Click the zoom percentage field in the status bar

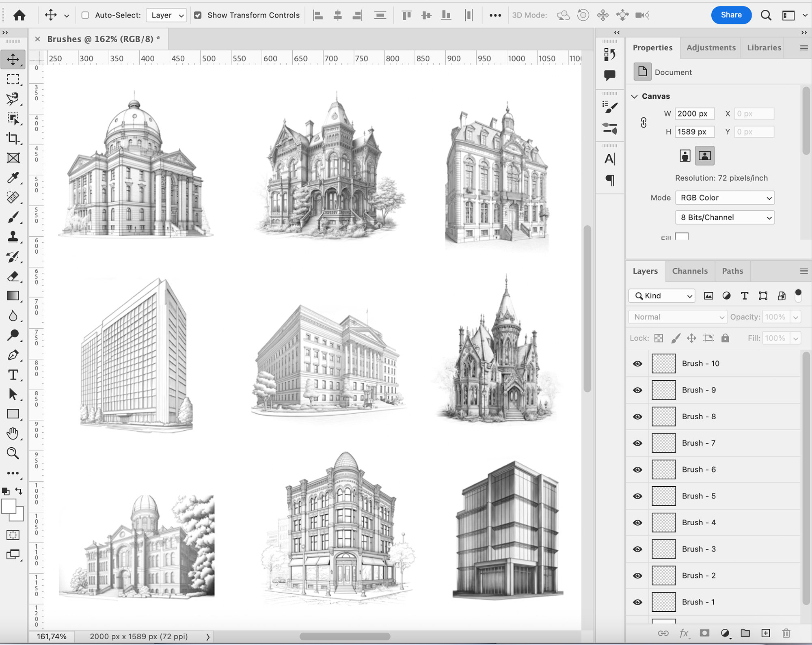click(x=52, y=636)
